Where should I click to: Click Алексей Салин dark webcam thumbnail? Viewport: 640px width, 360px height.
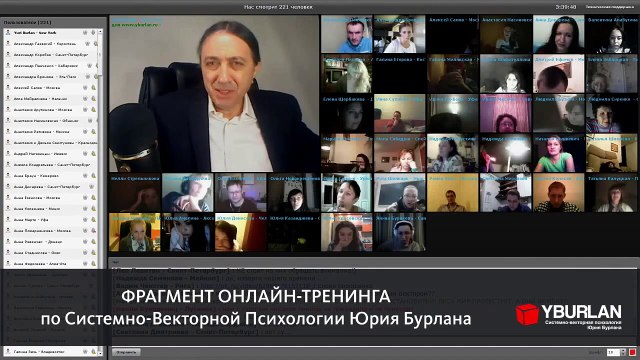[x=453, y=34]
